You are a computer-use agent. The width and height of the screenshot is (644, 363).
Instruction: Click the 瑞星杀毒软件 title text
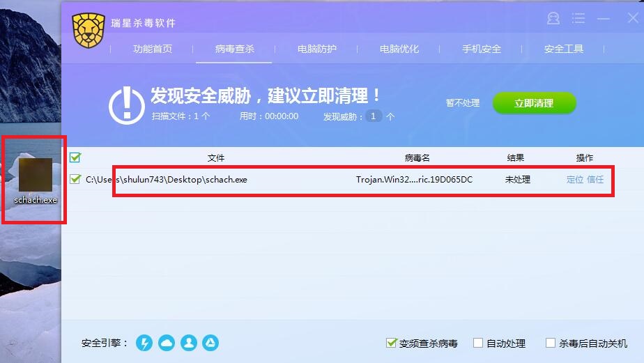[143, 23]
